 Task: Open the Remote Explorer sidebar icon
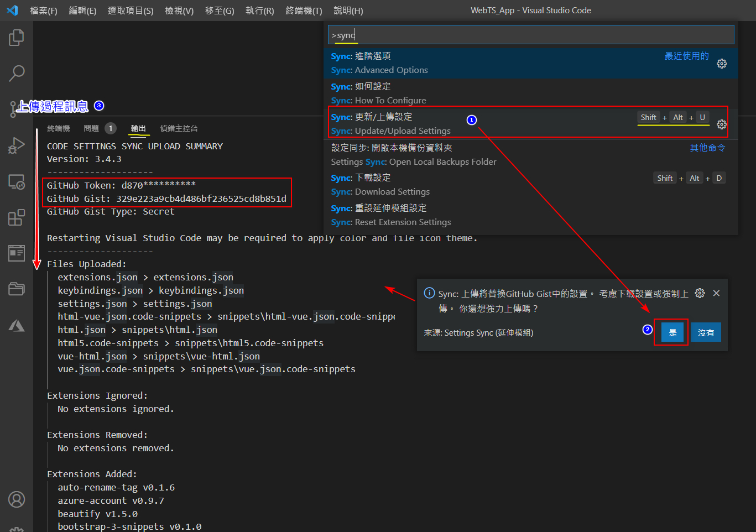click(16, 181)
